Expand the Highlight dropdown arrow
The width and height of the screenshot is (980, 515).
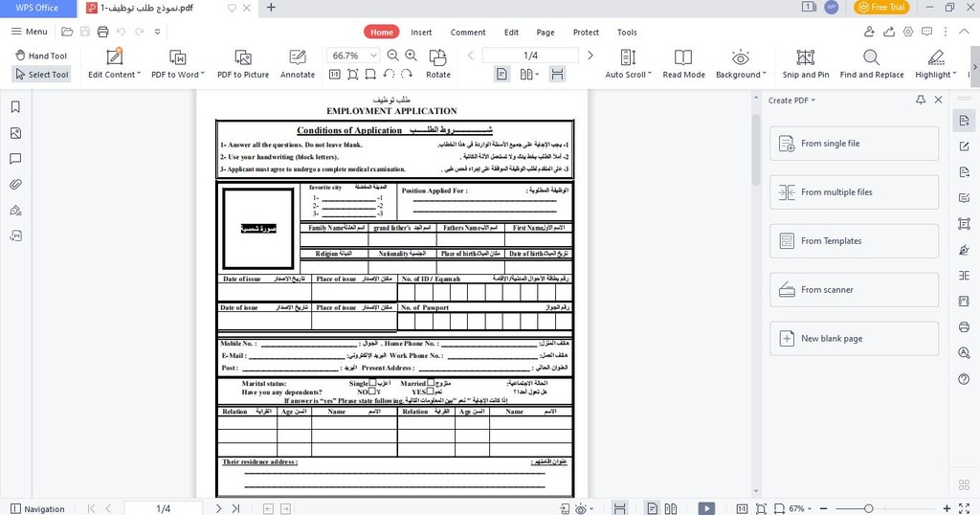click(x=954, y=75)
